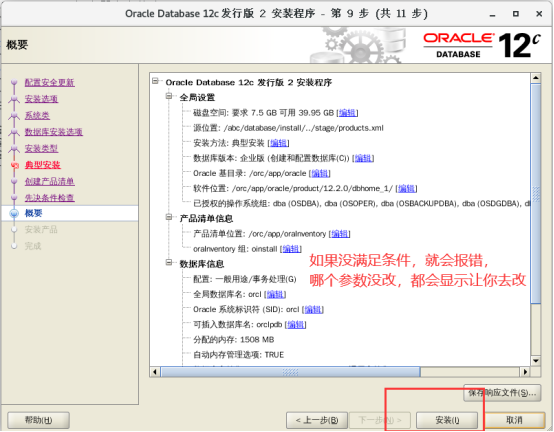Screen dimensions: 554x432
Task: Click the 上一步(B) back button
Action: tap(317, 420)
